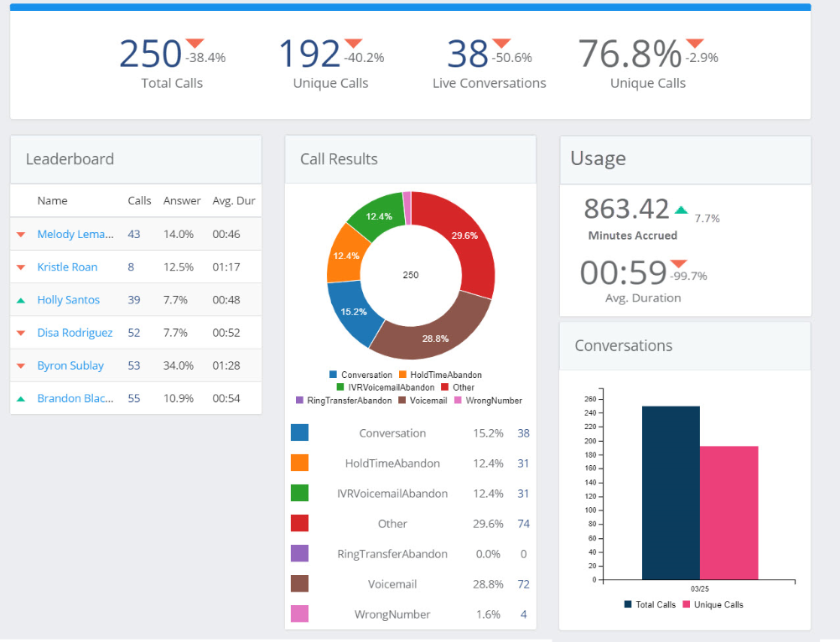Click the down trend arrow next to 76.8%
The height and width of the screenshot is (642, 840).
(x=695, y=43)
